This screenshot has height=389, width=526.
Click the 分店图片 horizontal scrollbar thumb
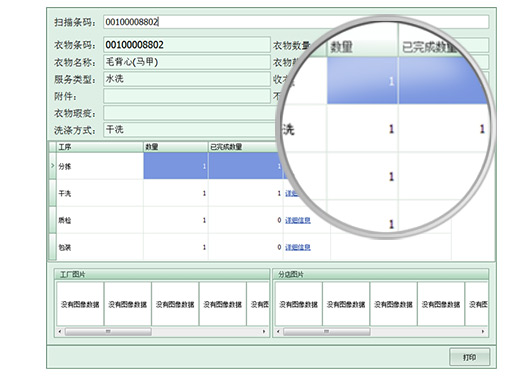(x=327, y=332)
